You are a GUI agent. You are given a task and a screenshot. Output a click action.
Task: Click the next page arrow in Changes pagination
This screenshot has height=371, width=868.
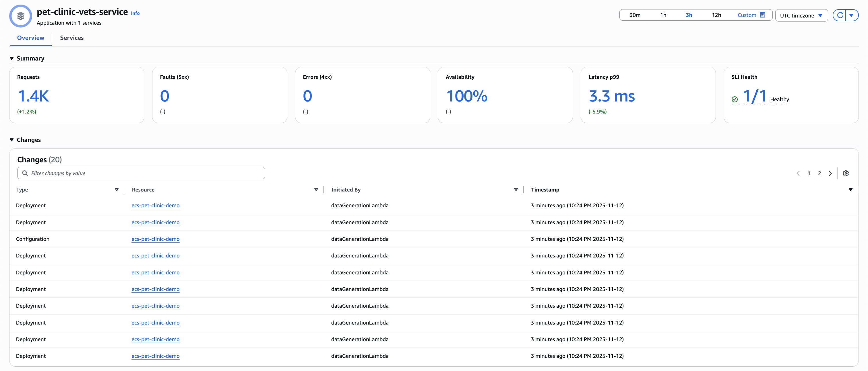coord(830,173)
